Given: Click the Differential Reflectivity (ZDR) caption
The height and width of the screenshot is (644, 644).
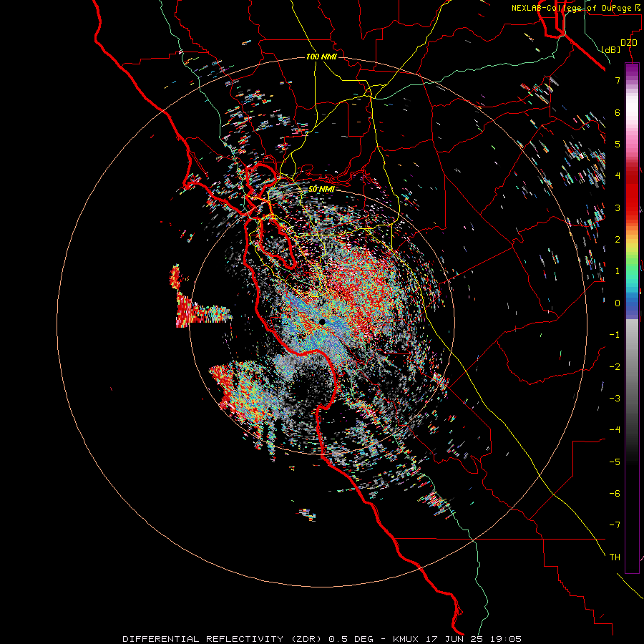Looking at the screenshot, I should (x=223, y=639).
